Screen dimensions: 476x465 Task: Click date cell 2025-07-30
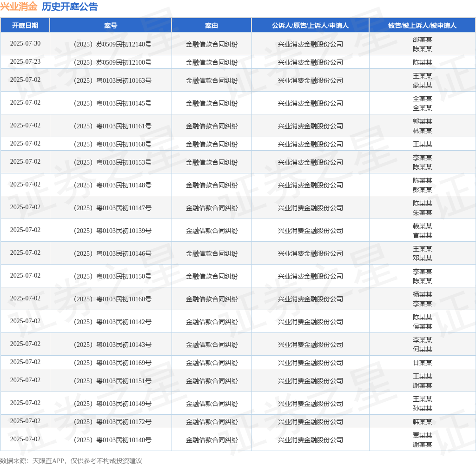tap(25, 43)
